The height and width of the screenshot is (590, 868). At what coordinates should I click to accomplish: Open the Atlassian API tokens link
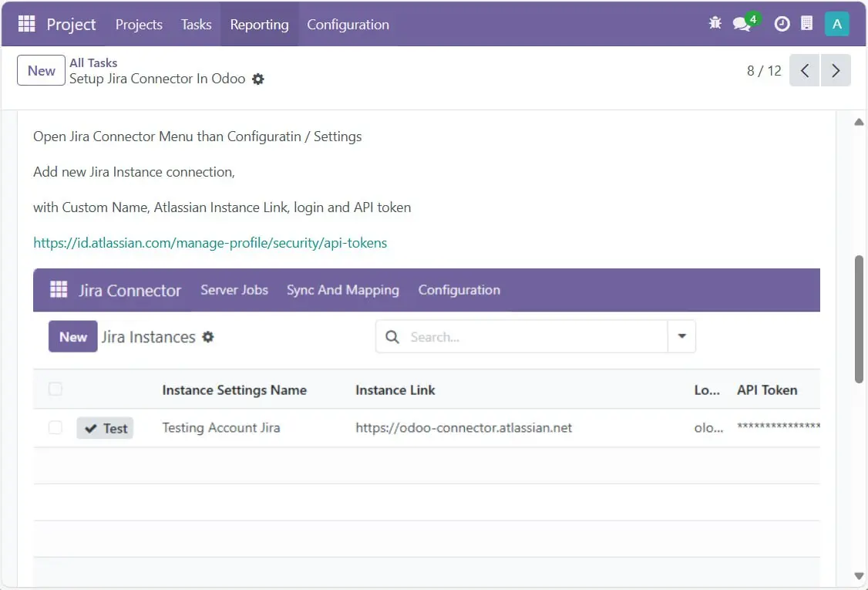pos(210,243)
